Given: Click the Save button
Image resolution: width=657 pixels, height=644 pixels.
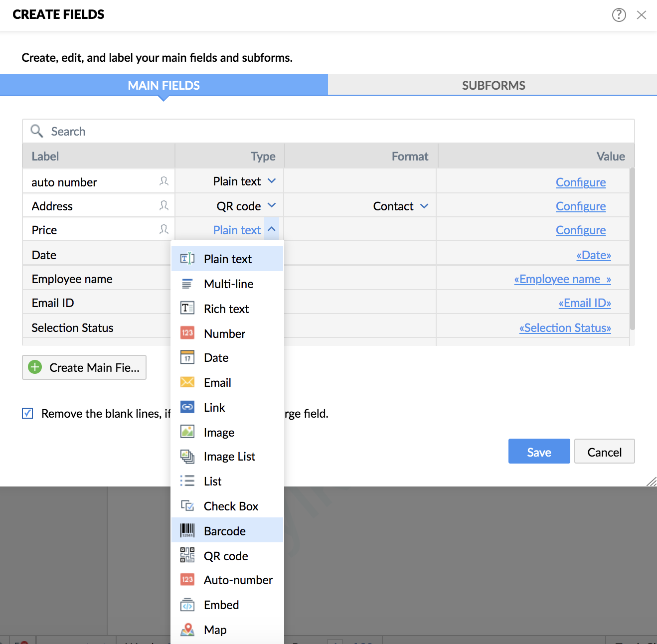Looking at the screenshot, I should tap(539, 451).
